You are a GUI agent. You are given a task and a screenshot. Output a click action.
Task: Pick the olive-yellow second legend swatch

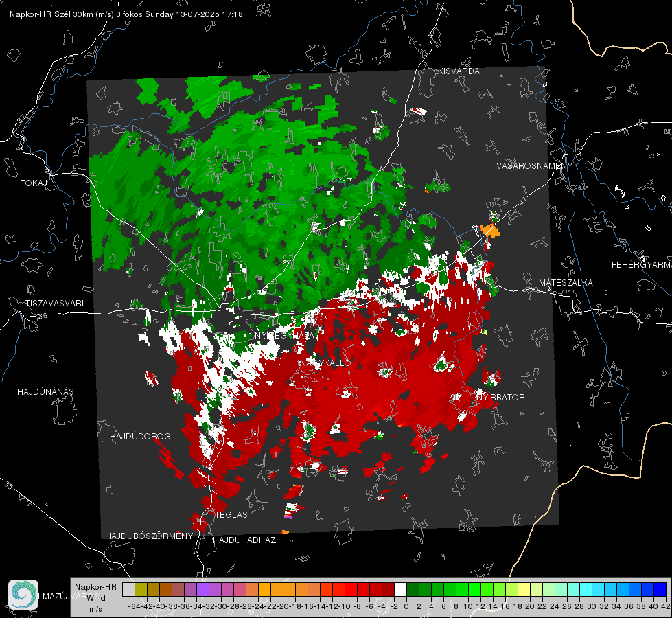[141, 589]
